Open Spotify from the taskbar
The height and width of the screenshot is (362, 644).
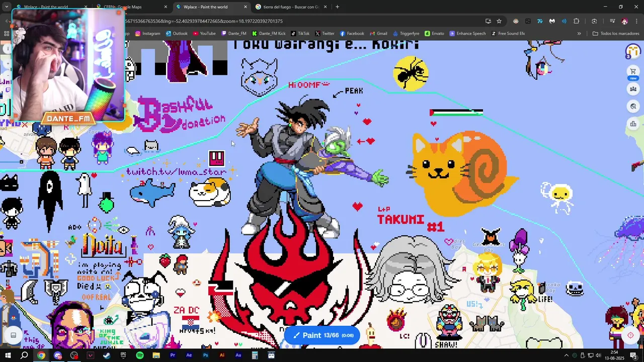pyautogui.click(x=140, y=355)
